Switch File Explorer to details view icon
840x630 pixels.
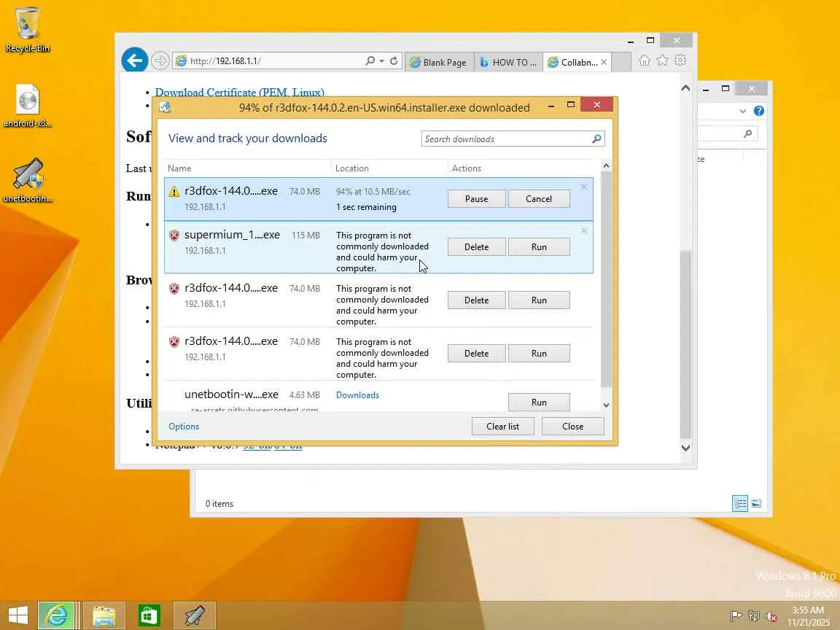[x=740, y=504]
